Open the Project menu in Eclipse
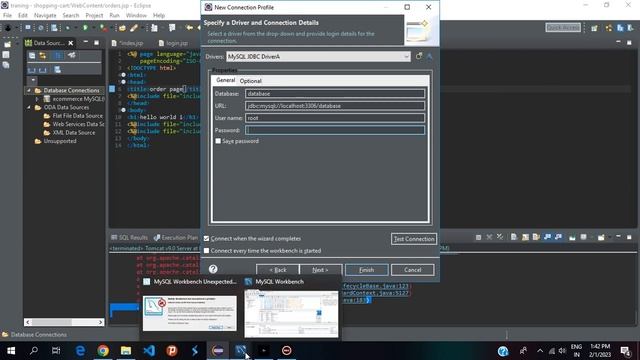The height and width of the screenshot is (360, 640). (x=94, y=15)
